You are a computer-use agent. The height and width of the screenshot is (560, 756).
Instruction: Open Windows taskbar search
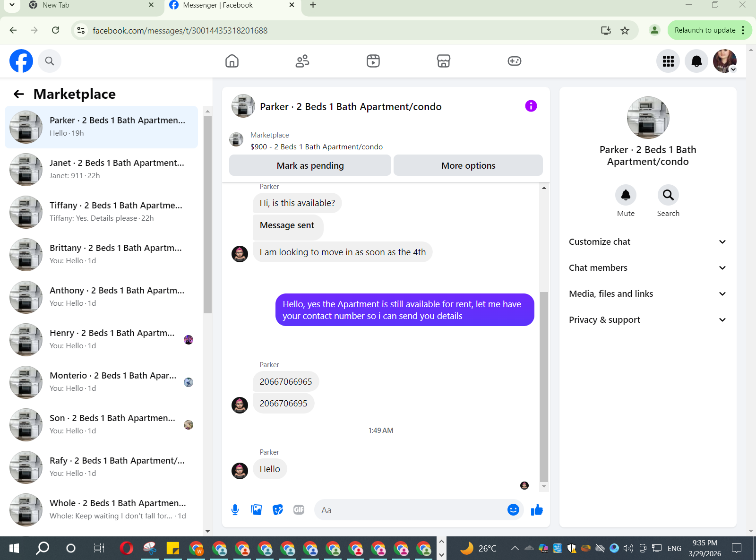click(43, 548)
